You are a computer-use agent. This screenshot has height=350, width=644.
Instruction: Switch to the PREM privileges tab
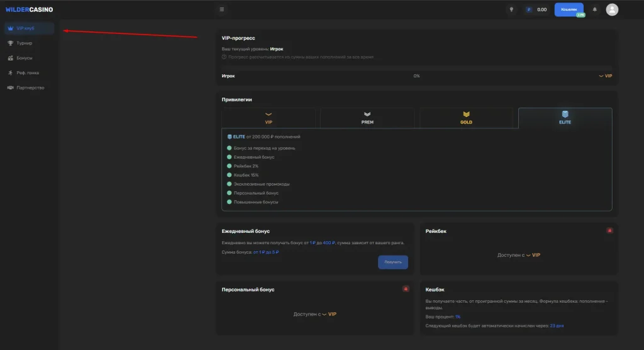coord(367,118)
